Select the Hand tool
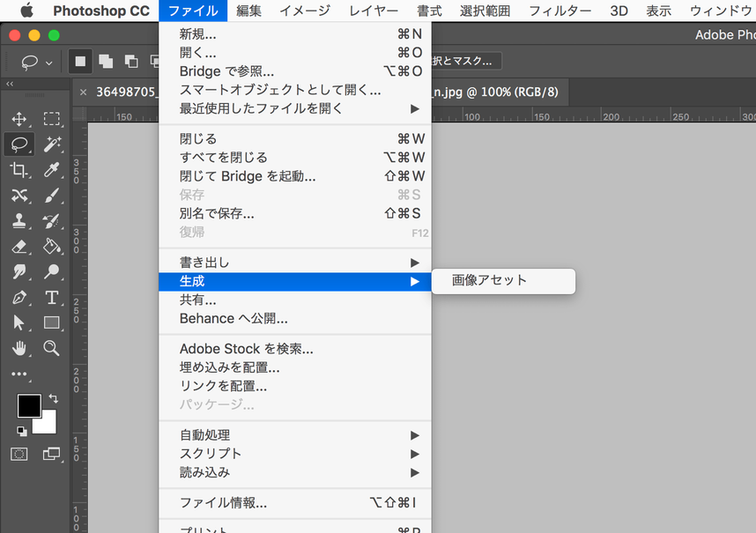Viewport: 756px width, 533px height. click(19, 348)
